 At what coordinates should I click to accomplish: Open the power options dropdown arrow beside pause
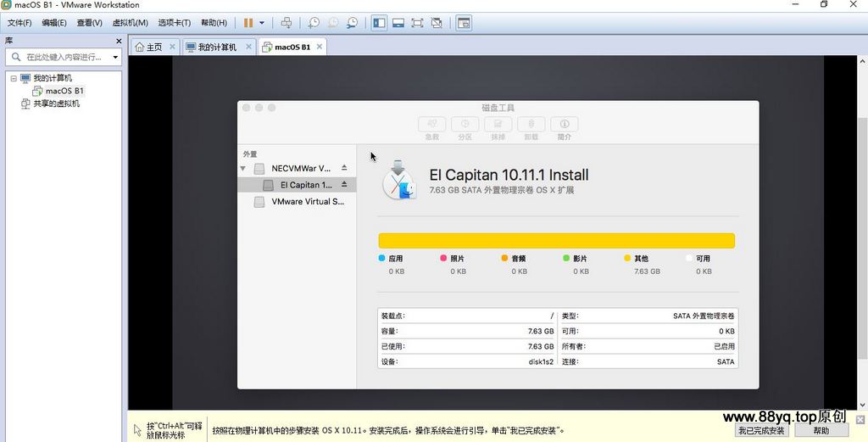[262, 23]
